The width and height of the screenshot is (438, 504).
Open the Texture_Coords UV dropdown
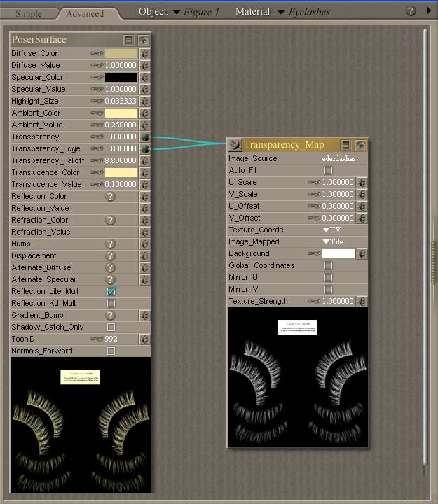[x=331, y=230]
